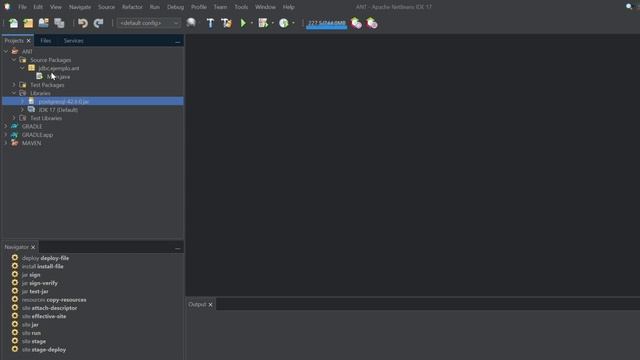Click the Save All toolbar icon
The width and height of the screenshot is (640, 360).
coord(59,23)
